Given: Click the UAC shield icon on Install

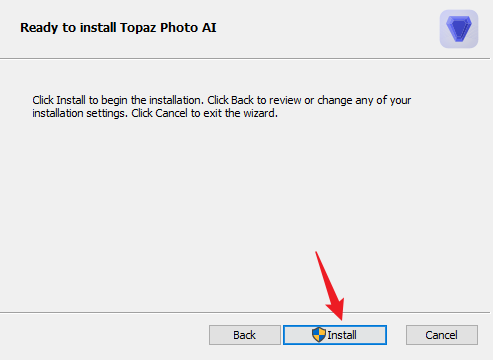Looking at the screenshot, I should (x=319, y=335).
